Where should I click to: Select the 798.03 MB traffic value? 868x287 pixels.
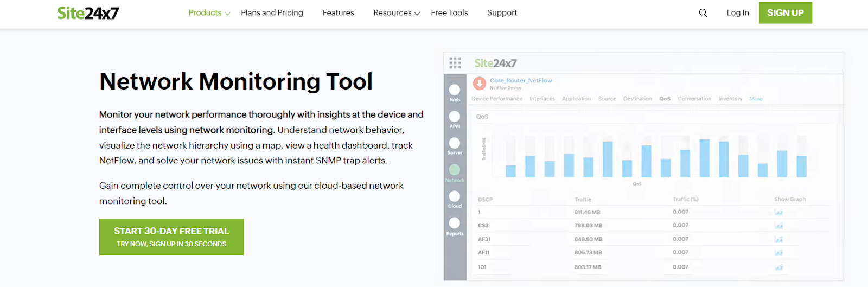coord(589,225)
